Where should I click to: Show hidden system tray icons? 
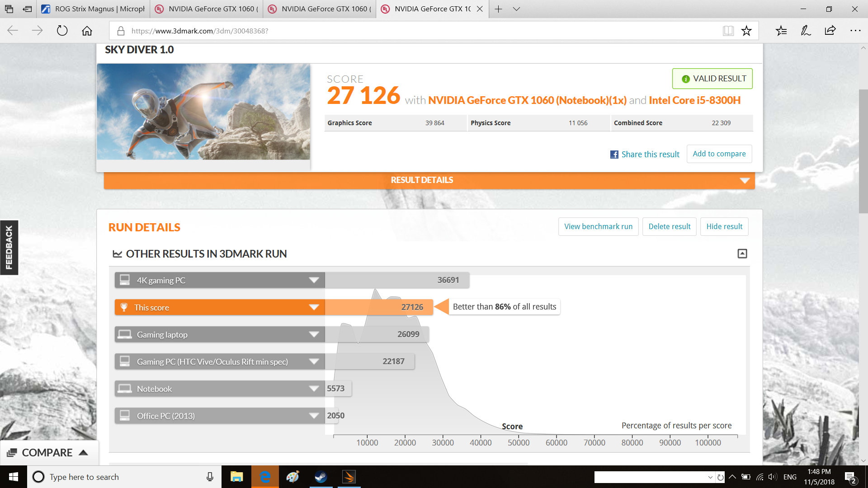[732, 477]
